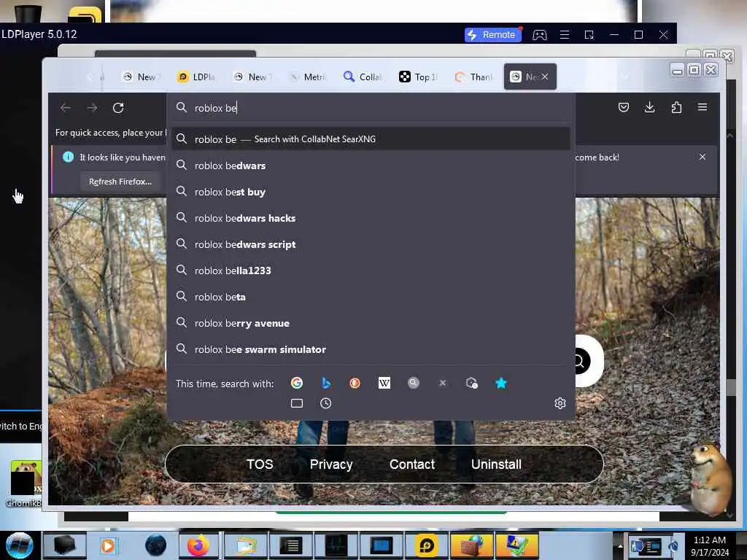The image size is (747, 560).
Task: Click the hamster desktop mascot
Action: pos(710,481)
